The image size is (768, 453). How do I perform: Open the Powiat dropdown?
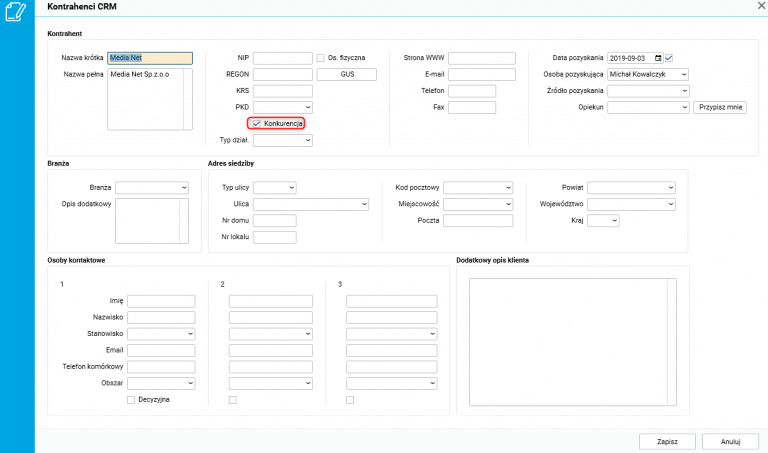click(x=671, y=188)
